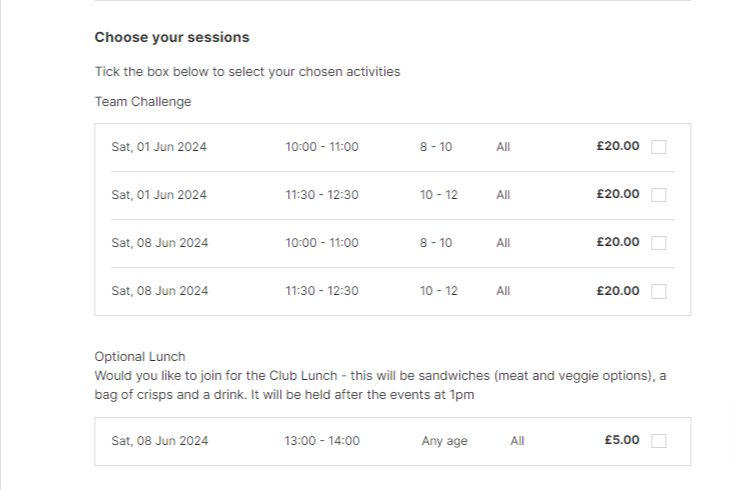This screenshot has height=490, width=735.
Task: Click the 'All' label in the lunch row
Action: click(x=517, y=441)
